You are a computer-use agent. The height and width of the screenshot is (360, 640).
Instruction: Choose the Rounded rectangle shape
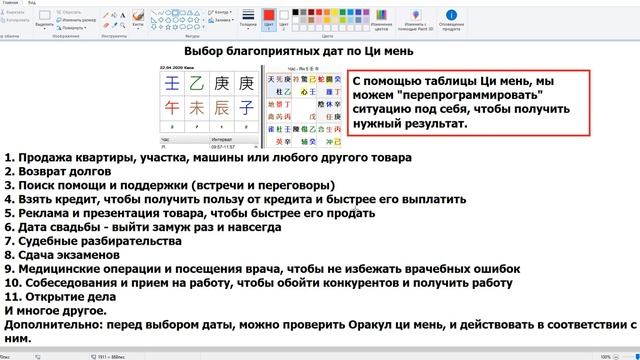click(x=182, y=13)
